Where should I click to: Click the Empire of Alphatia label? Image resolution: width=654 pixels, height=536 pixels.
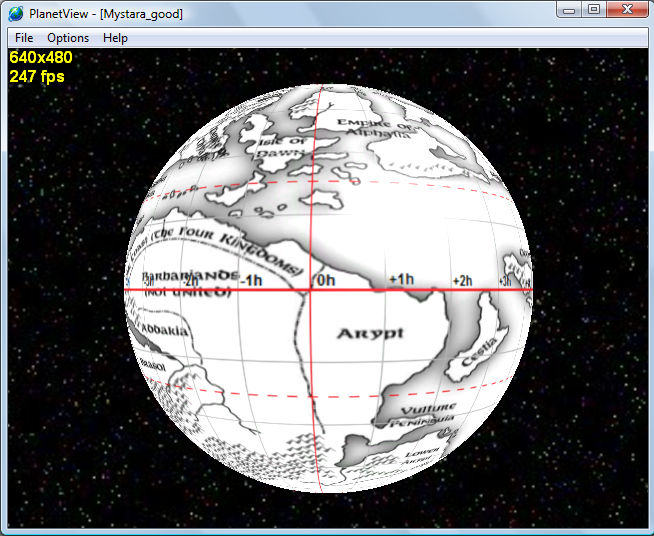tap(375, 128)
